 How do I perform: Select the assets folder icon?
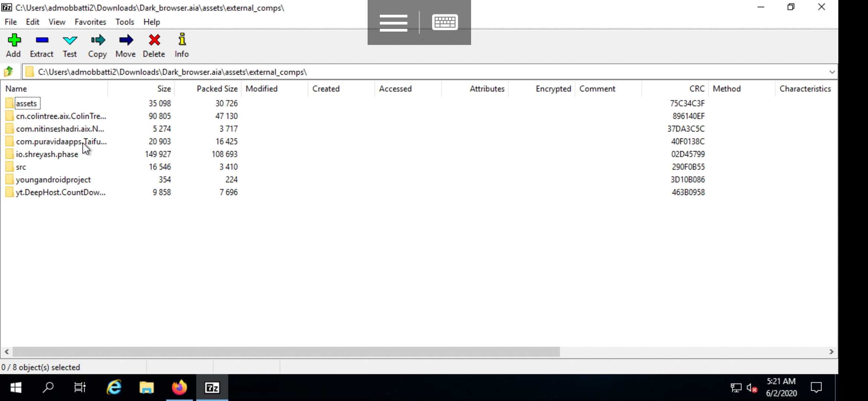point(9,103)
